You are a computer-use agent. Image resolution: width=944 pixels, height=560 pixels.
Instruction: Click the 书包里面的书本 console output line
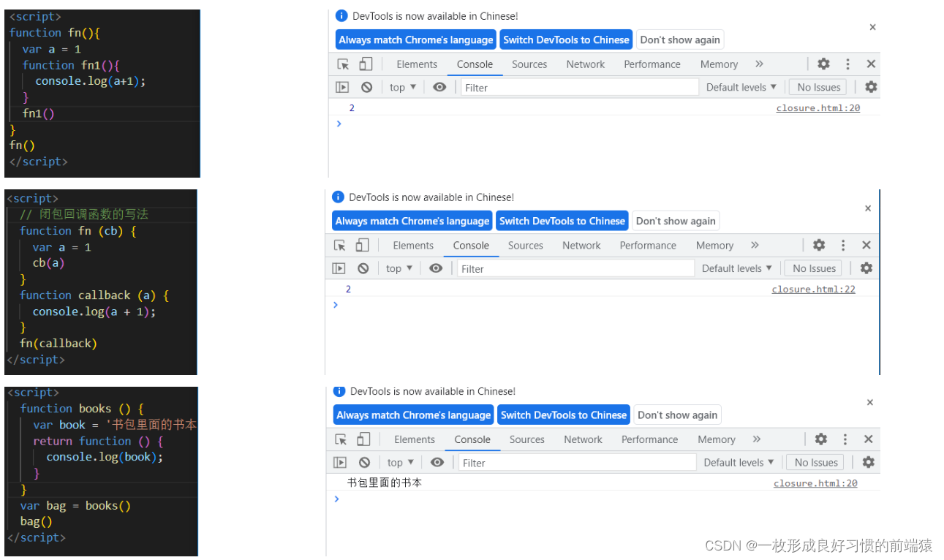point(385,483)
